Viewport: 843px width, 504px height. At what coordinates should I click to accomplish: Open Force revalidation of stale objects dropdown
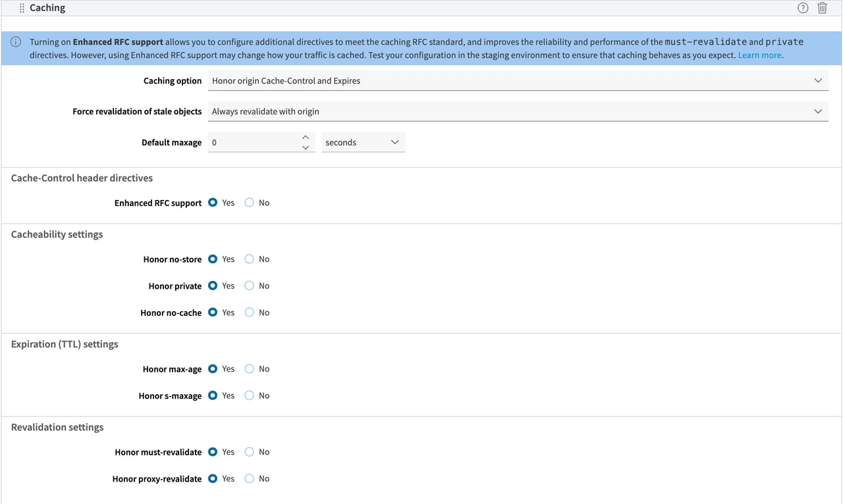tap(518, 112)
